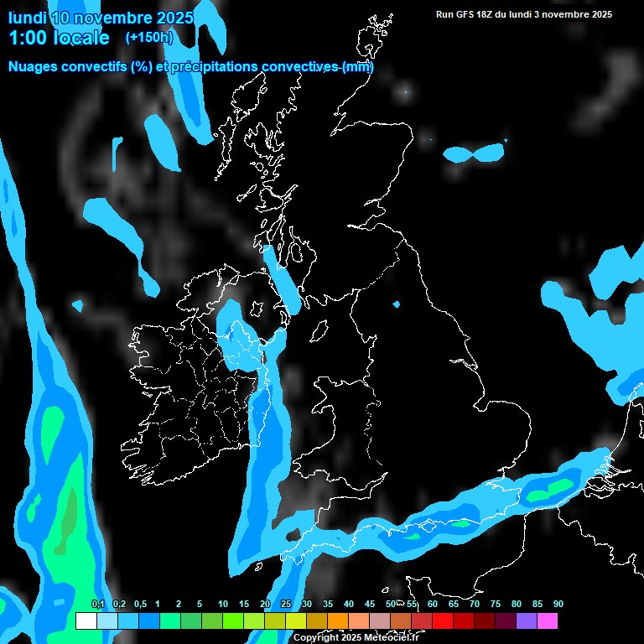Viewport: 644px width, 644px height.
Task: Click the dark maroon swatch between 75 and 80
Action: (x=505, y=621)
